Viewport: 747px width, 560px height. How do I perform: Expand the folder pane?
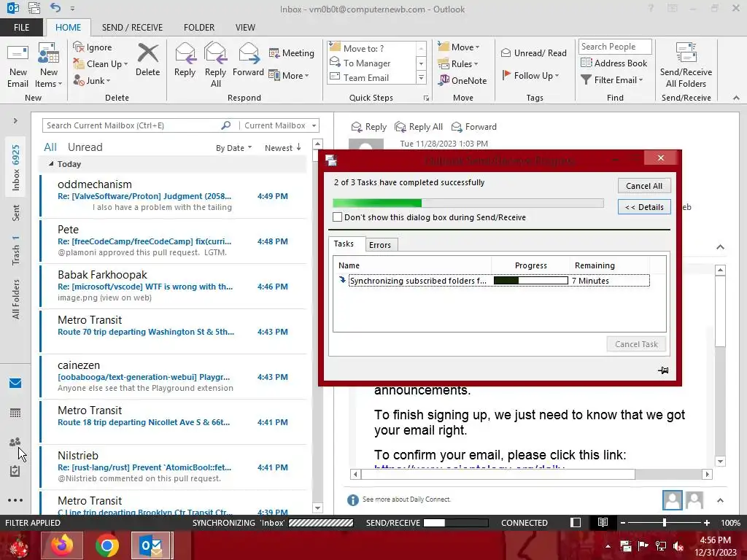[15, 121]
